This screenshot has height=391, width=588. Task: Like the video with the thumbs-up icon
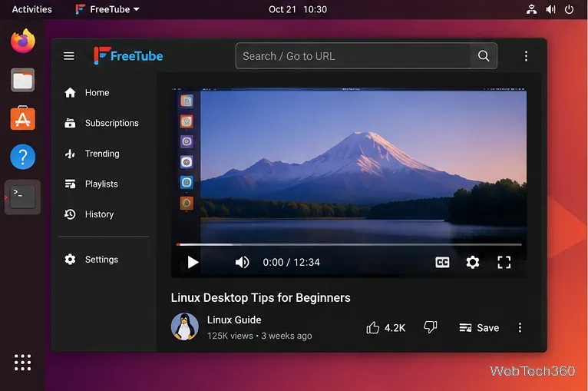point(373,327)
